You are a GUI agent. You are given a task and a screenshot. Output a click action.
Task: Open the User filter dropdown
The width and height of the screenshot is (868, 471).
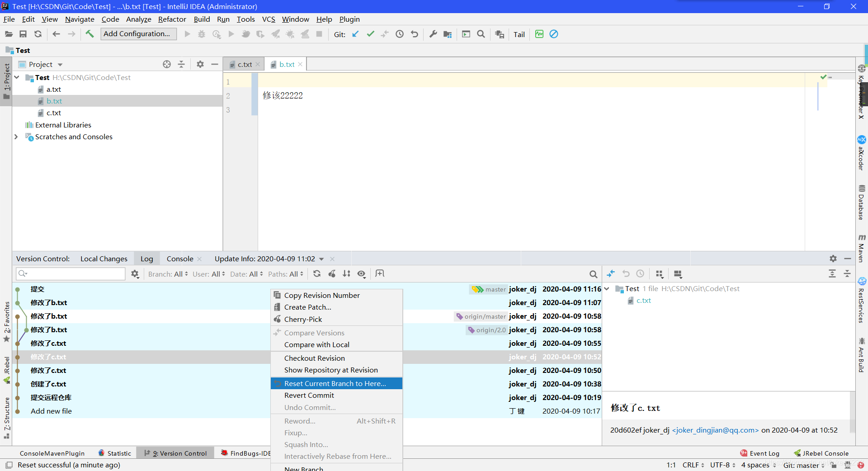(x=208, y=274)
